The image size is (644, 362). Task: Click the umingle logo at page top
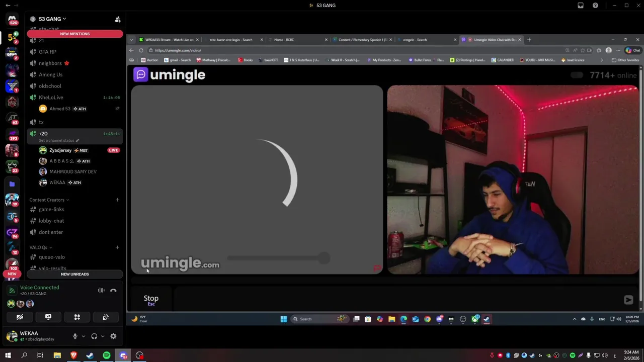tap(170, 75)
